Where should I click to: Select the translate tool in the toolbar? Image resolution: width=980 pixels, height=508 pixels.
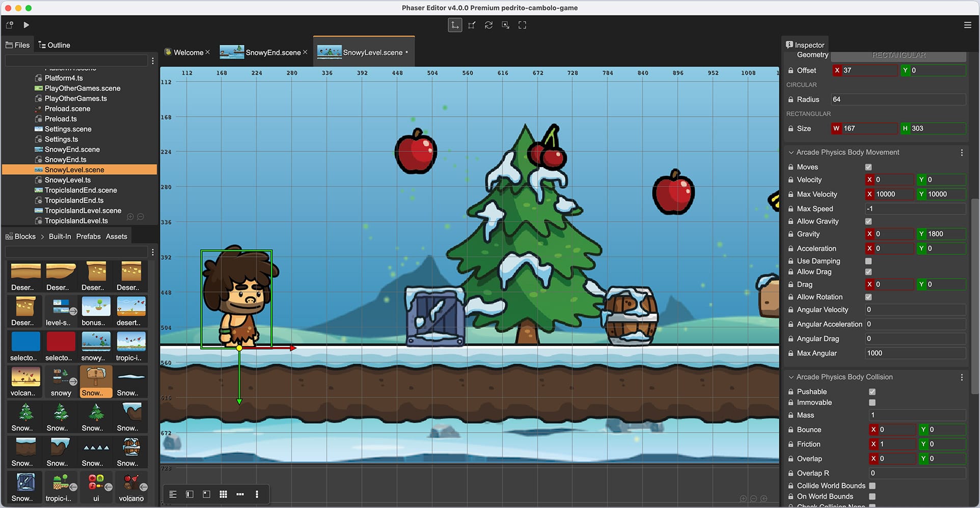coord(455,25)
